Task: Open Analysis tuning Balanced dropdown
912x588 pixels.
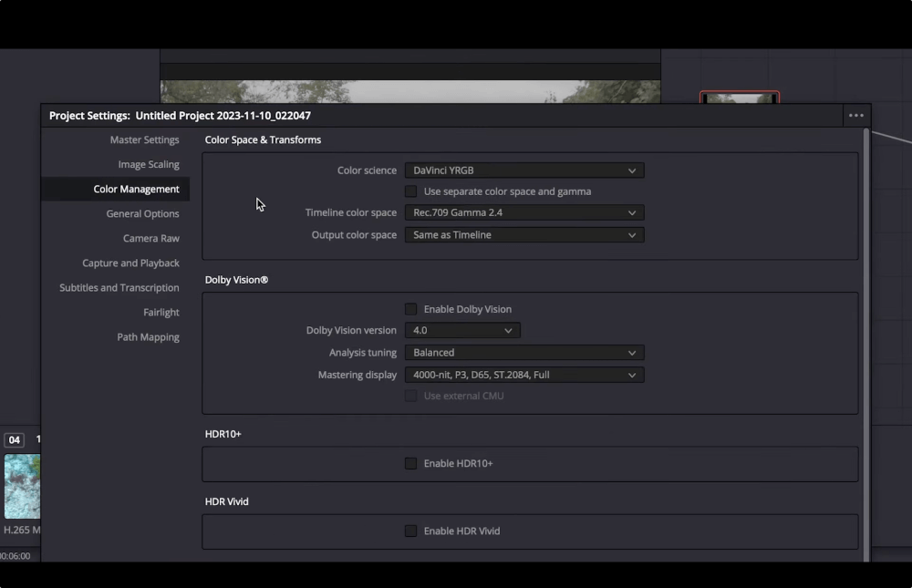Action: pyautogui.click(x=524, y=353)
